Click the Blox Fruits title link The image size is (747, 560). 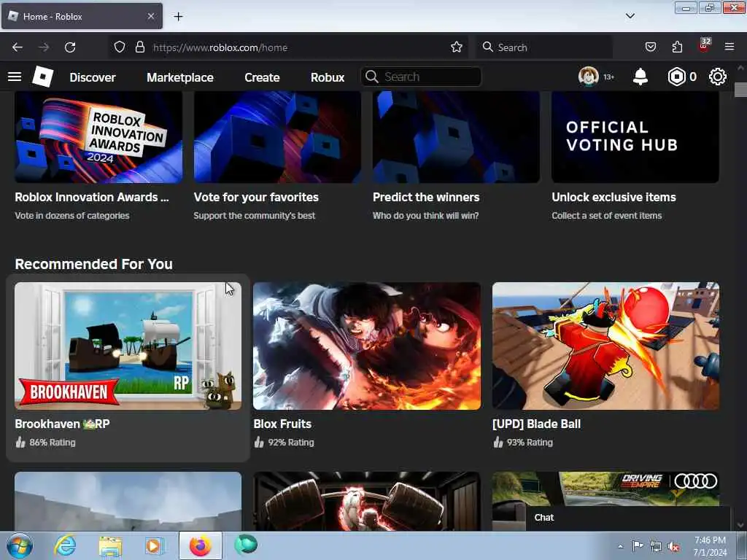coord(282,424)
